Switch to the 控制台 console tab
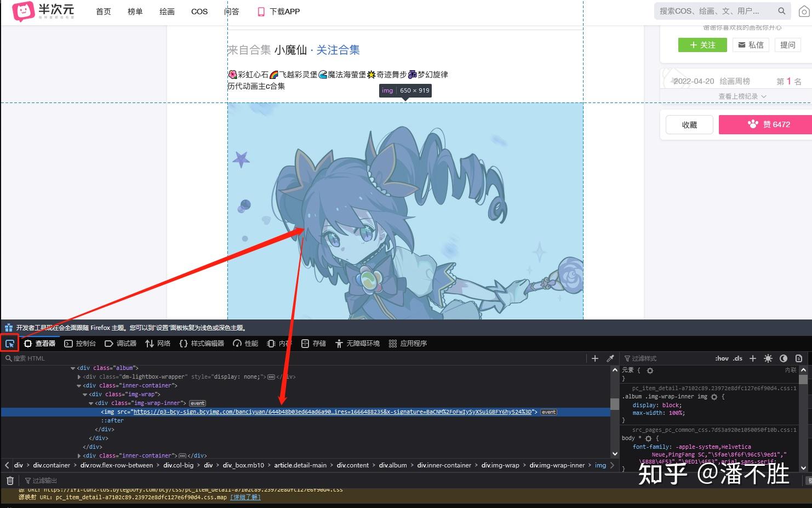The height and width of the screenshot is (508, 812). click(x=80, y=344)
